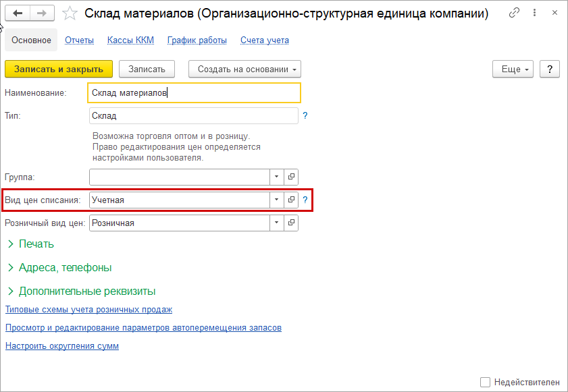Open the Розничная price type card
This screenshot has height=392, width=568.
click(291, 223)
